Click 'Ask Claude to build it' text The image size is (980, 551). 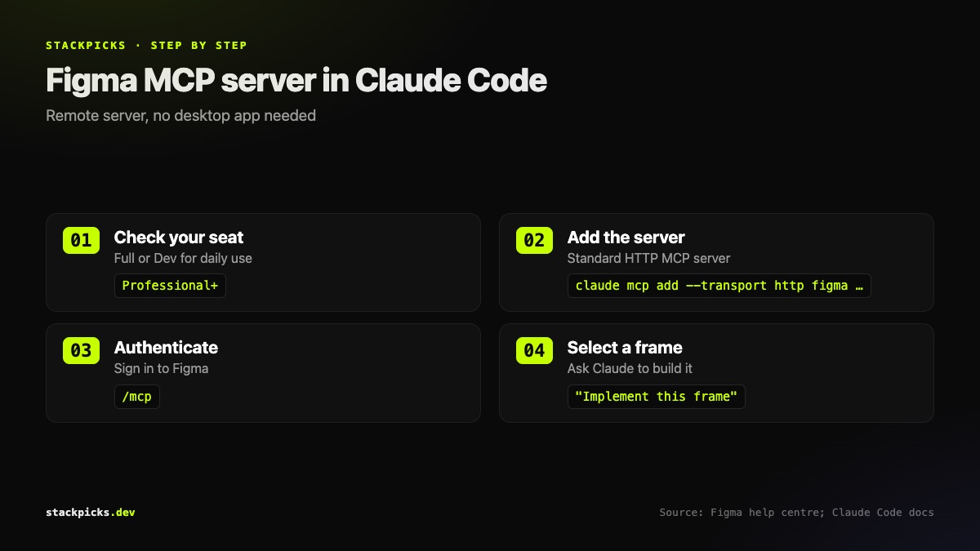630,368
